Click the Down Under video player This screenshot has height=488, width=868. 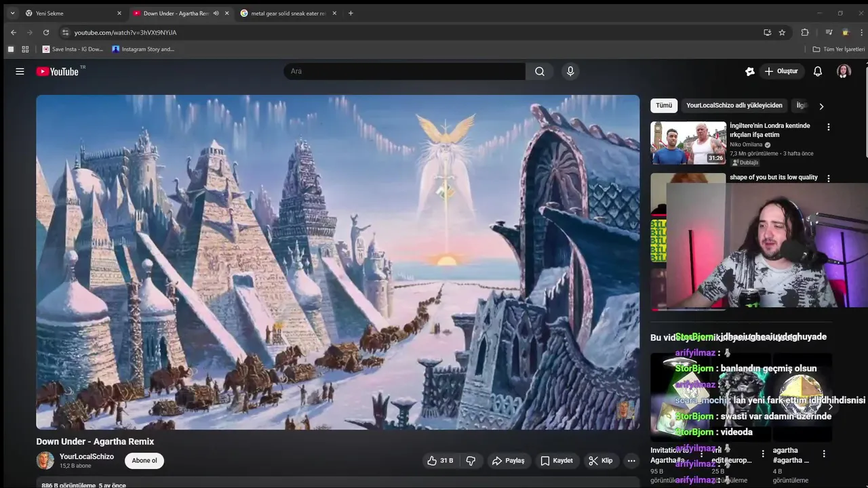click(x=338, y=262)
